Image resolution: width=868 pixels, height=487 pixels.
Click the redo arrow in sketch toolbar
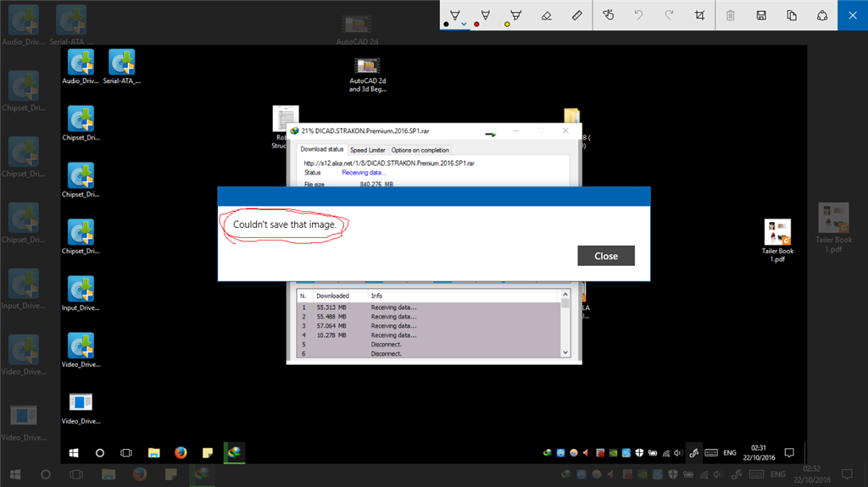(x=669, y=15)
